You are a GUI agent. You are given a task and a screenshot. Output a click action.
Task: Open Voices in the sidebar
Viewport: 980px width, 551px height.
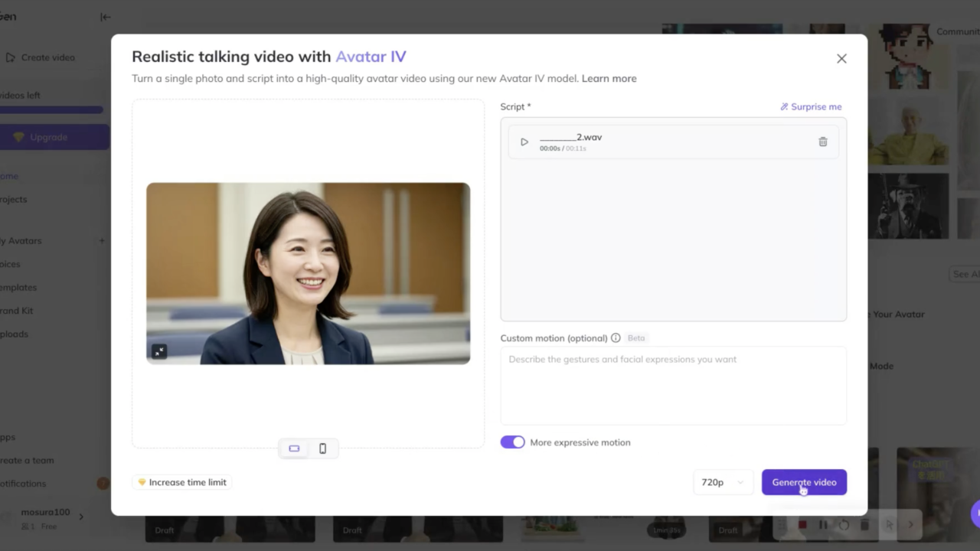pos(11,264)
